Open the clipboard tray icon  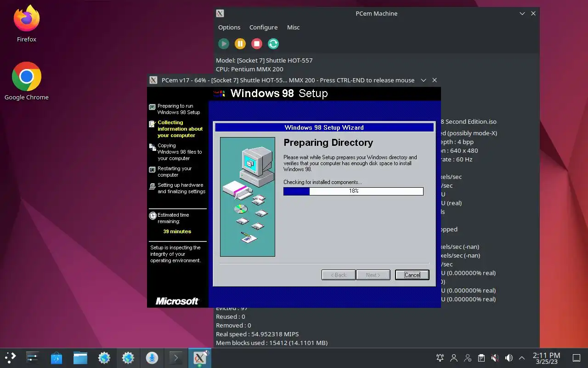coord(481,358)
